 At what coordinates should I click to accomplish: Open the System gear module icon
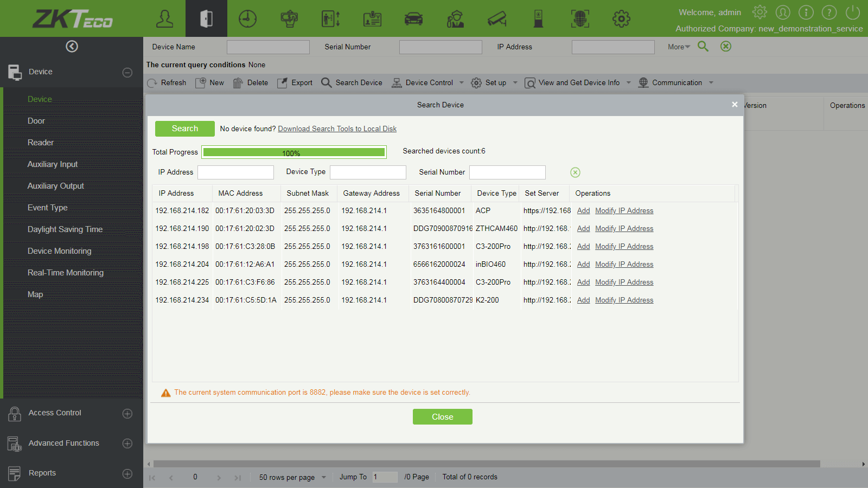(621, 19)
